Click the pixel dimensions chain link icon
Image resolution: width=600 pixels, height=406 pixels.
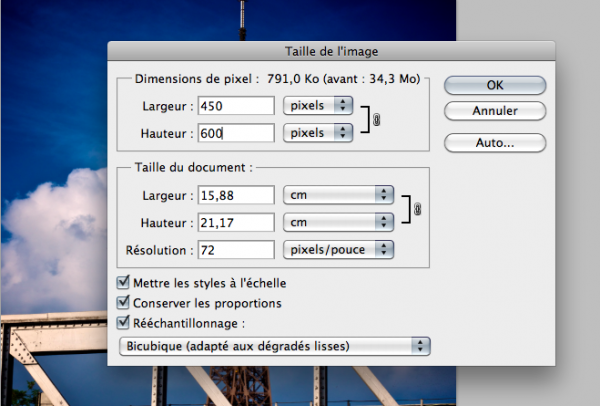[x=376, y=119]
